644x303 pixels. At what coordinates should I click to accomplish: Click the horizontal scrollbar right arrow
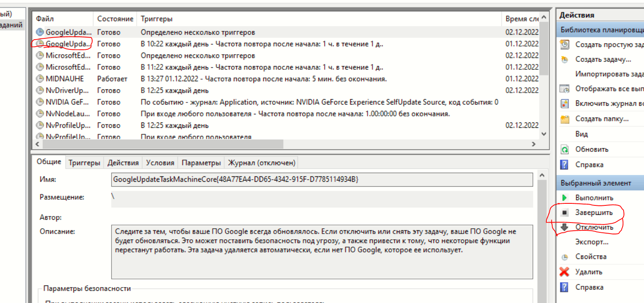coord(533,144)
